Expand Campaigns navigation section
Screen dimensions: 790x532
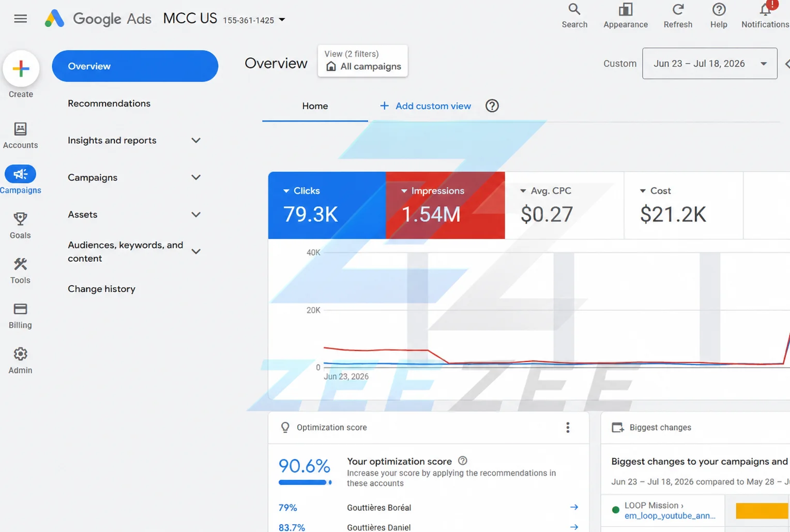click(196, 177)
